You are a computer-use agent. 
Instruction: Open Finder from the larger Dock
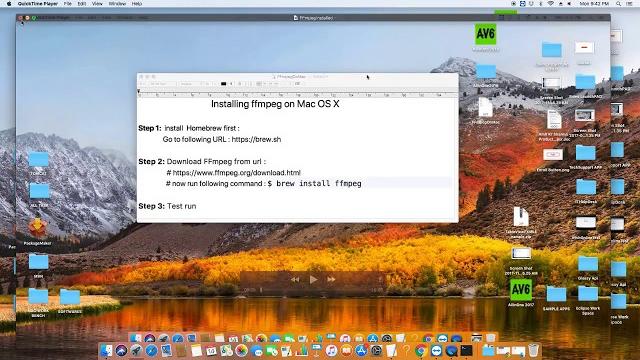106,350
